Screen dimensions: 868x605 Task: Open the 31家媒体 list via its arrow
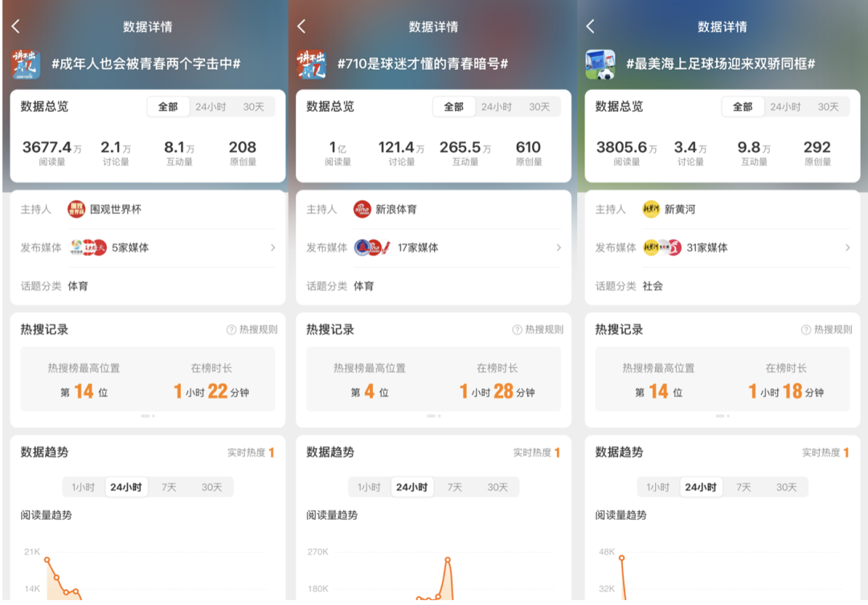848,247
